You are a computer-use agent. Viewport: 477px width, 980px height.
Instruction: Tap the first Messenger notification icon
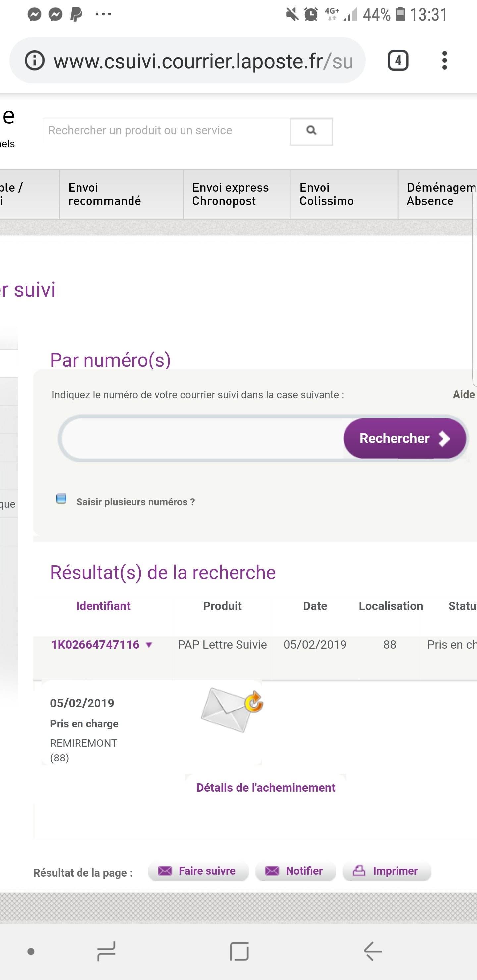35,15
